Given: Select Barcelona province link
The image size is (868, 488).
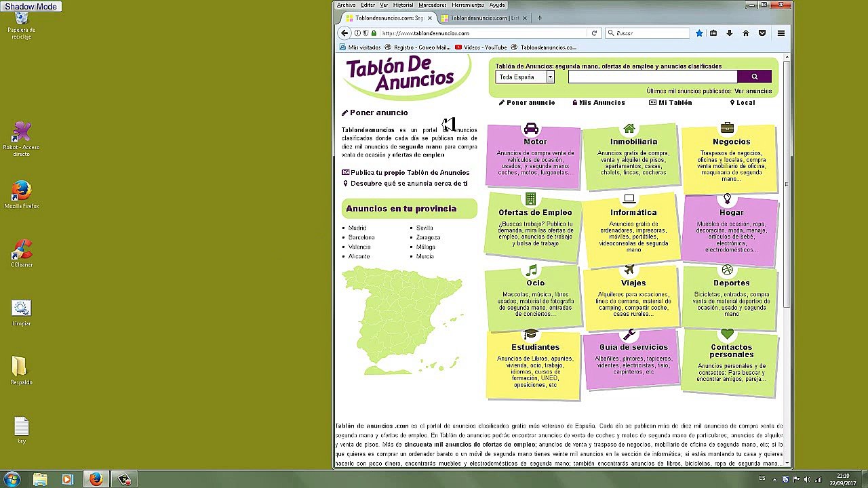Looking at the screenshot, I should click(361, 237).
